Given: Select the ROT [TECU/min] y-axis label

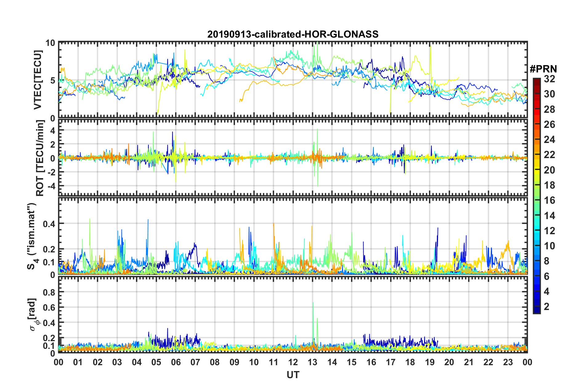Looking at the screenshot, I should tap(40, 158).
